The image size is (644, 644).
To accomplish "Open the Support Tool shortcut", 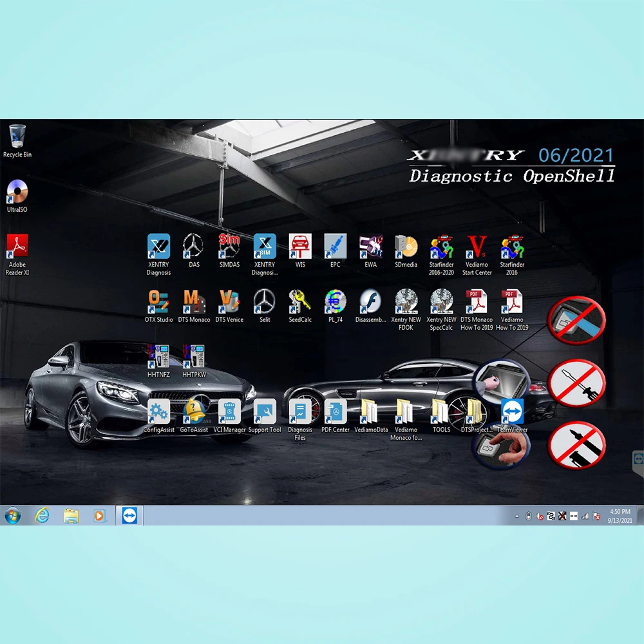I will pyautogui.click(x=265, y=415).
